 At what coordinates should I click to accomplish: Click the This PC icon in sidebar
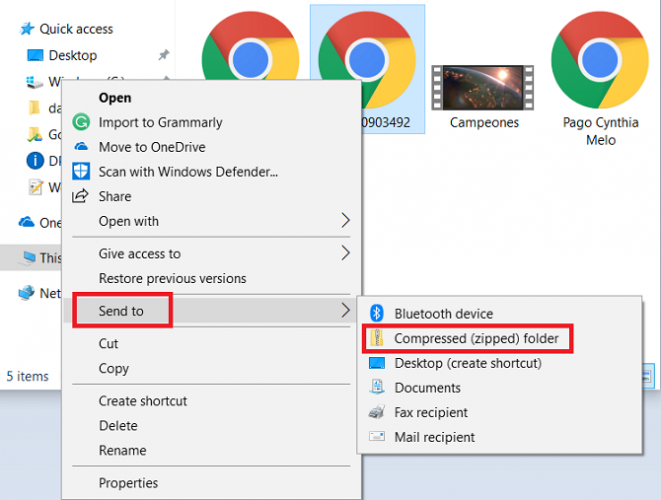[29, 257]
